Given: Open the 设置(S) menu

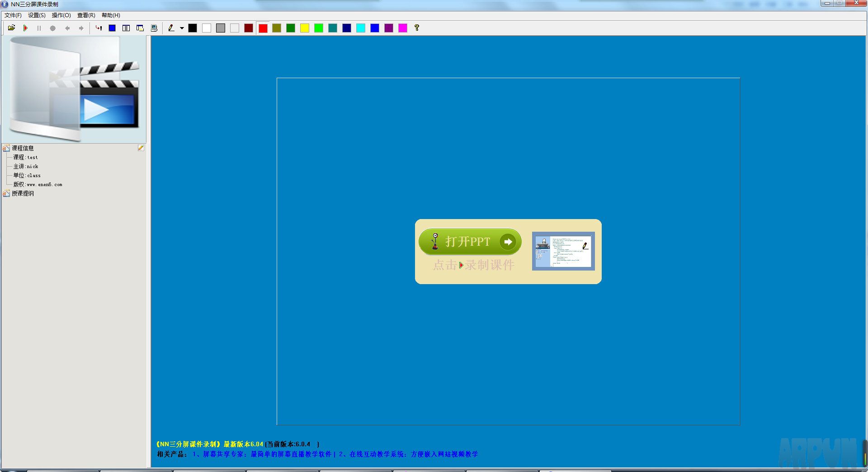Looking at the screenshot, I should coord(37,15).
